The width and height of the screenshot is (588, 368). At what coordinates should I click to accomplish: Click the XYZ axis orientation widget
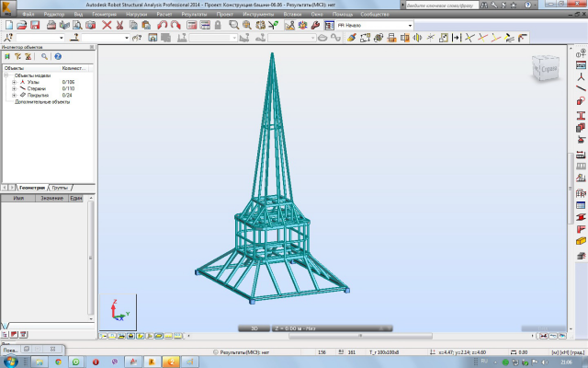[119, 313]
